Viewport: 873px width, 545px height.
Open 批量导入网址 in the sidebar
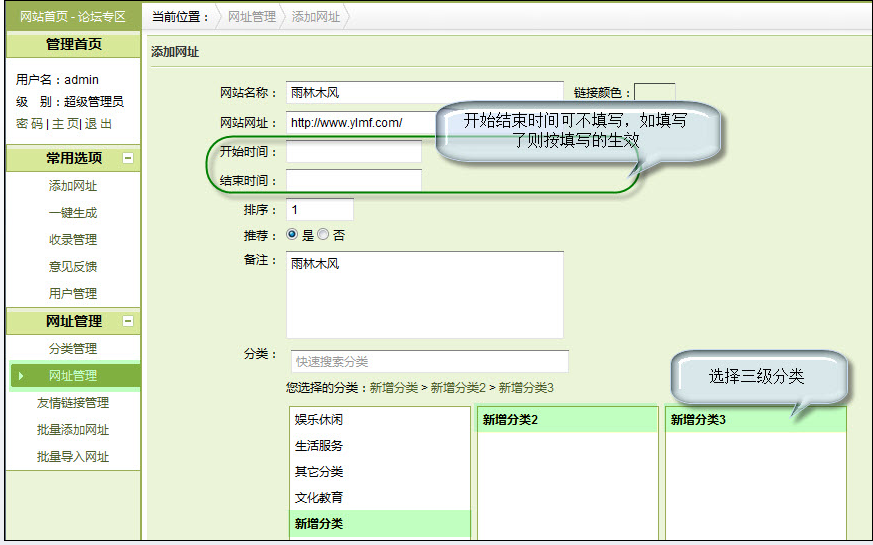[73, 457]
